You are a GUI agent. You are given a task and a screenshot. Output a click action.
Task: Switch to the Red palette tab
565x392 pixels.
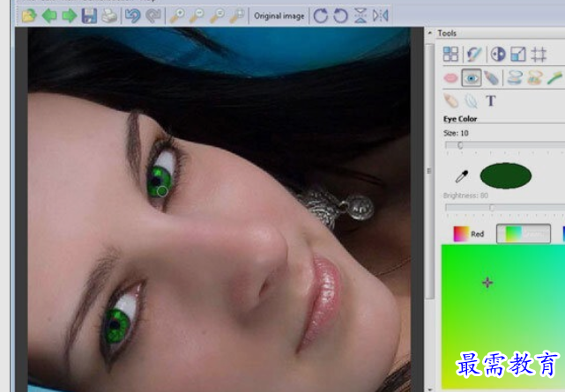click(469, 234)
